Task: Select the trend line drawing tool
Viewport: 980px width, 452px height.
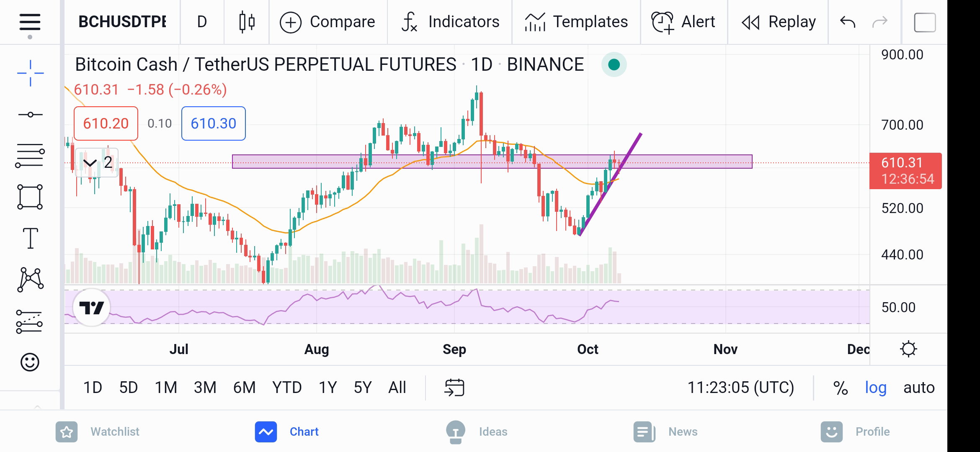Action: [30, 114]
